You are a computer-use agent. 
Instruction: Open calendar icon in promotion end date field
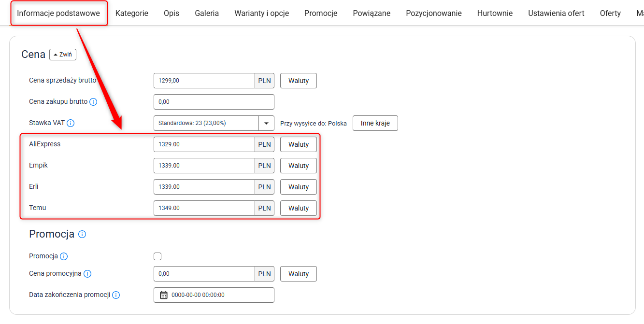click(x=164, y=295)
